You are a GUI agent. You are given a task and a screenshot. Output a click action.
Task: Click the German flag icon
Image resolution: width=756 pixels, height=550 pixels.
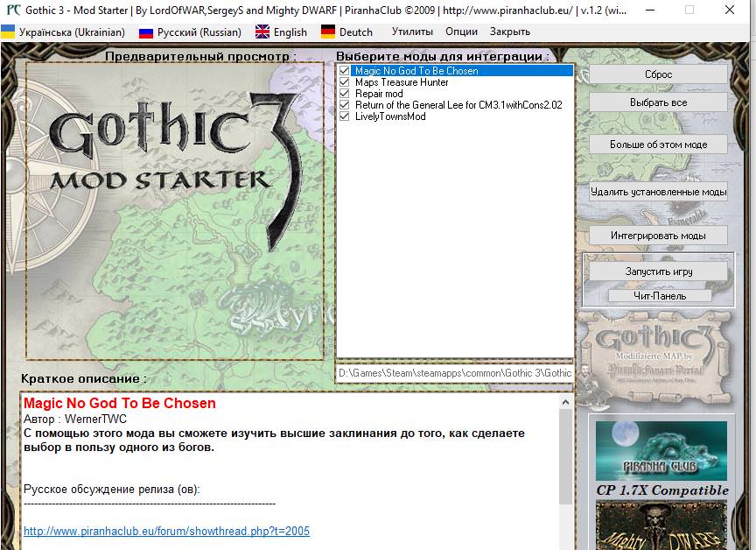(x=328, y=32)
